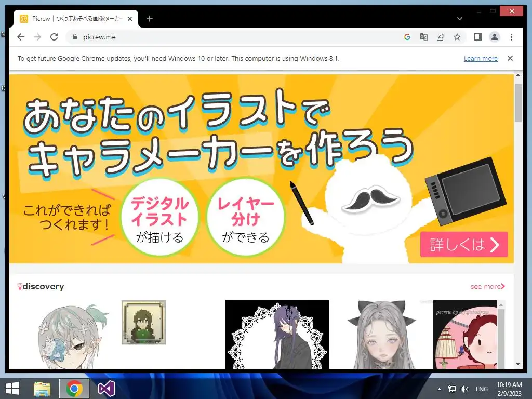Open the Chrome profile avatar
Image resolution: width=532 pixels, height=399 pixels.
tap(495, 37)
